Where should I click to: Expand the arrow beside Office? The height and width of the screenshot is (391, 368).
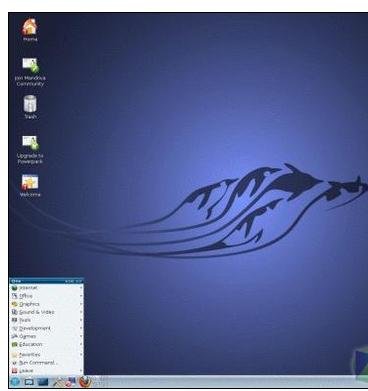(x=81, y=296)
